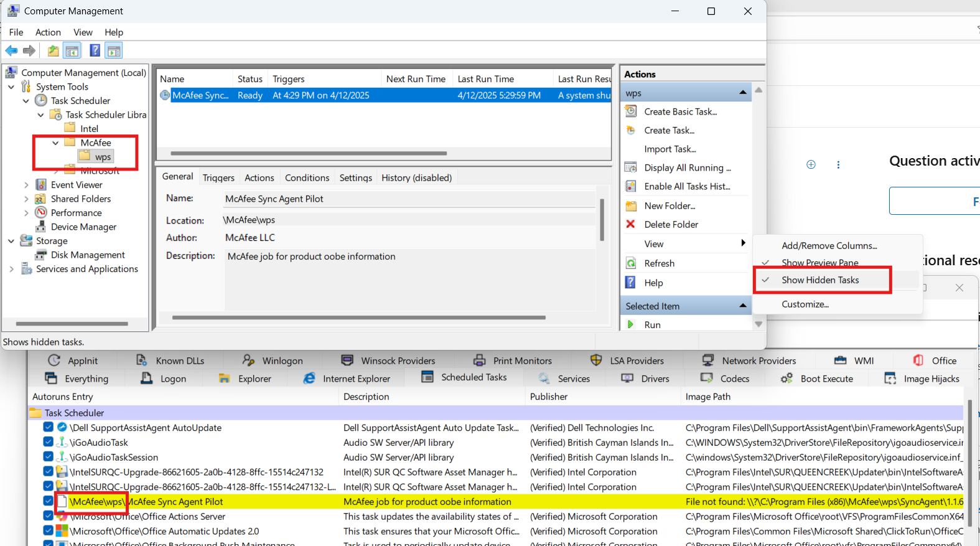Image resolution: width=980 pixels, height=546 pixels.
Task: Click Display All Running tasks action
Action: tap(688, 167)
